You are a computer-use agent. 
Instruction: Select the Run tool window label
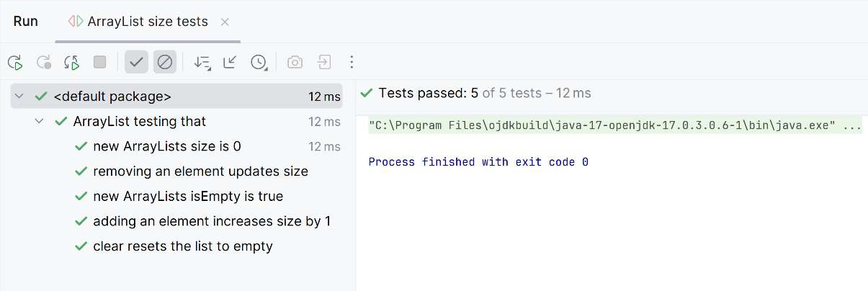(x=26, y=22)
